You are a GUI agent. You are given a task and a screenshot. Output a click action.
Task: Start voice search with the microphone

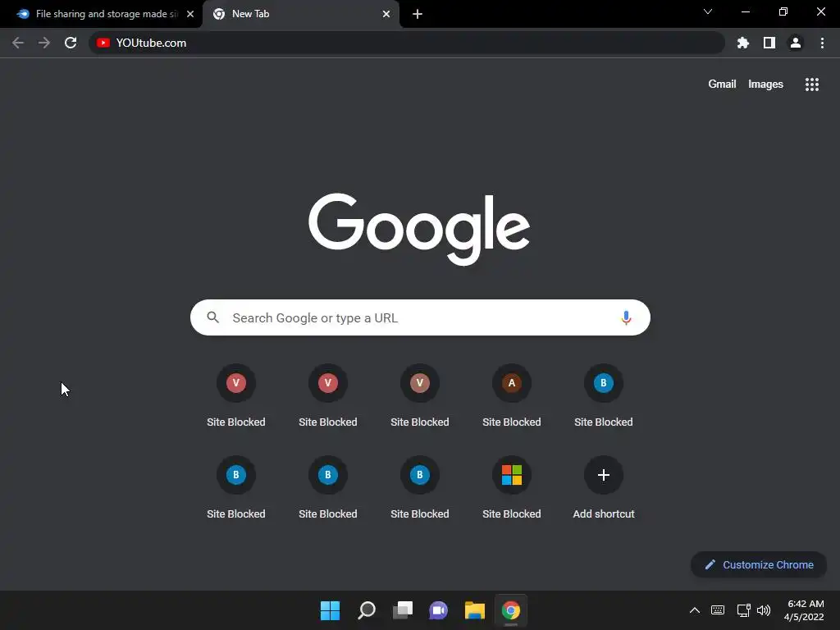point(626,317)
